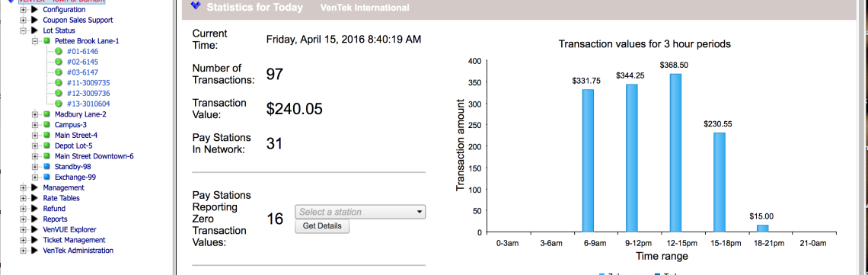
Task: Click arrow icon next to Reports
Action: click(34, 219)
